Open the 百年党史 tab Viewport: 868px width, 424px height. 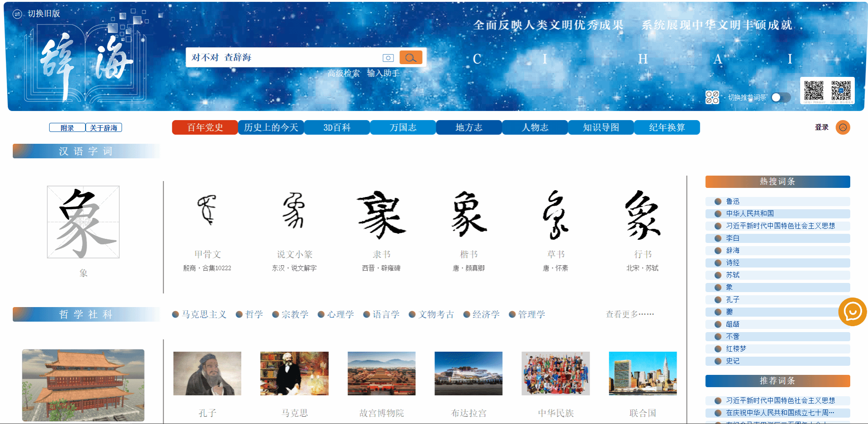click(x=205, y=127)
